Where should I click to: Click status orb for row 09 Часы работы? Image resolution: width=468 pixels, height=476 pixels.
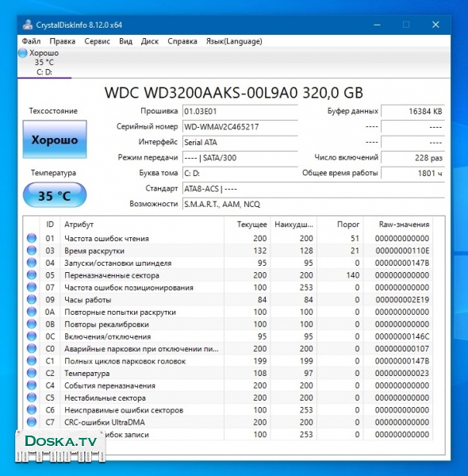(32, 300)
